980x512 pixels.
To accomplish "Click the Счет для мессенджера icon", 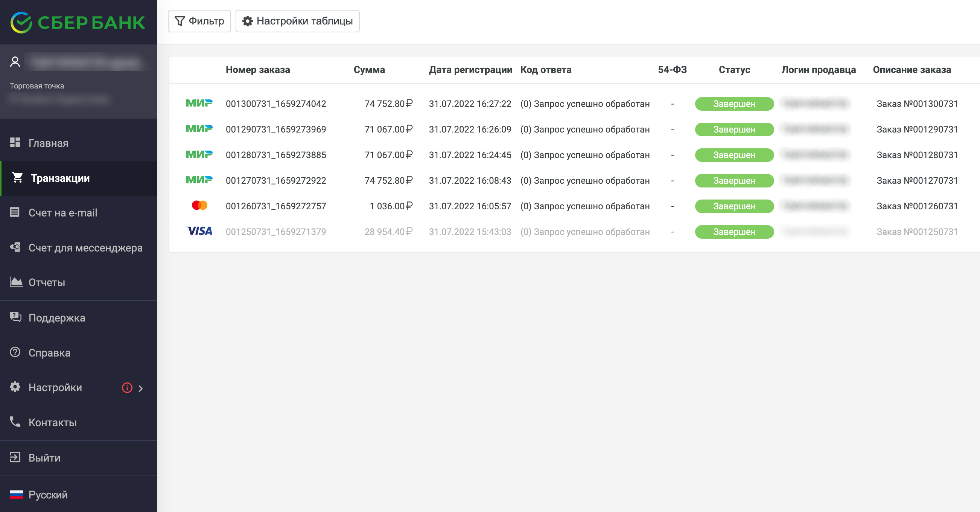I will (x=15, y=247).
